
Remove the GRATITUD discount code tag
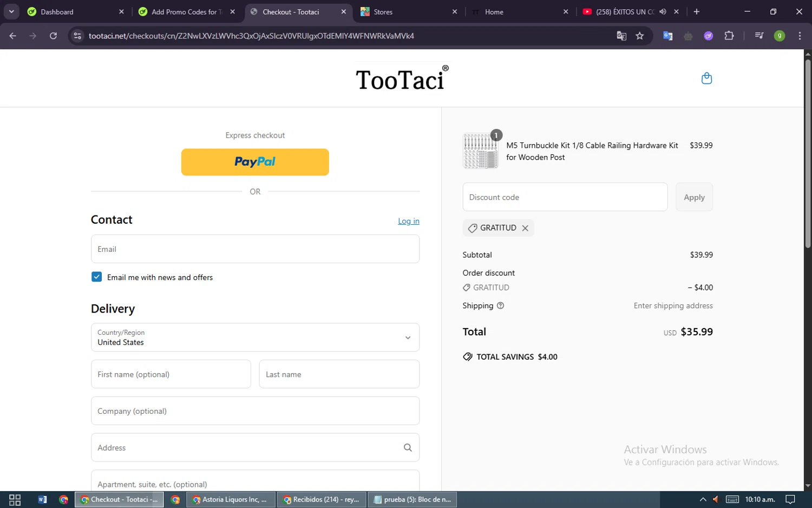pyautogui.click(x=525, y=228)
